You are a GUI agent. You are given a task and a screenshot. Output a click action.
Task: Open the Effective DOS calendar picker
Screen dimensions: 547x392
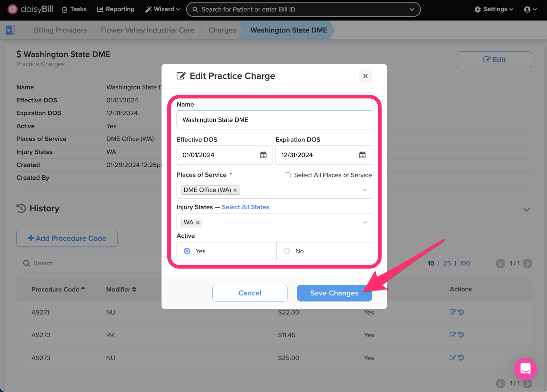(x=263, y=155)
